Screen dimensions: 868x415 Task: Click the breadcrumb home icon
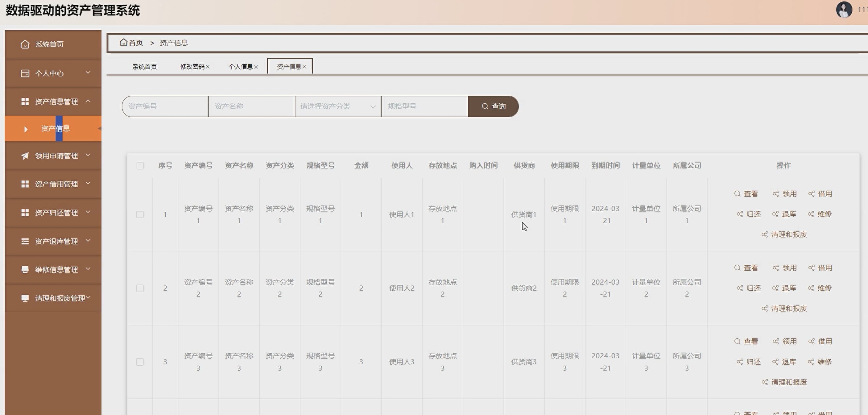pos(124,43)
